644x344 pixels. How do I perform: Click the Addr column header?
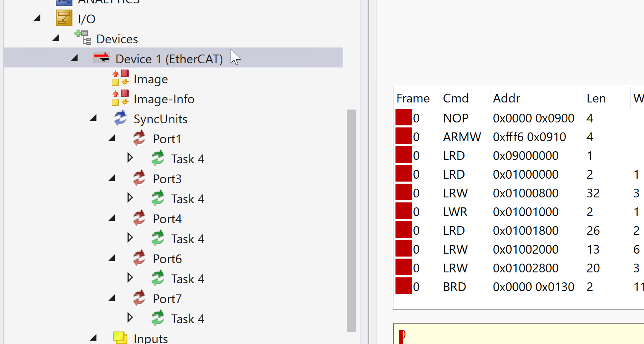tap(507, 98)
